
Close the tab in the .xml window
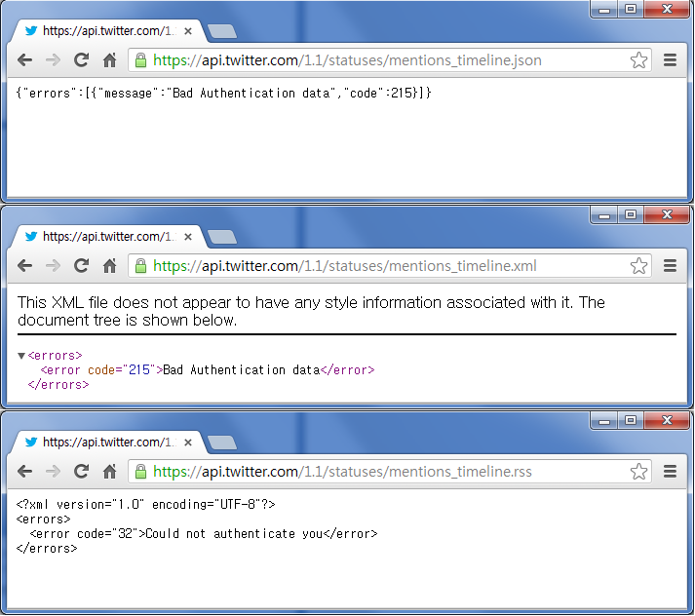click(188, 237)
